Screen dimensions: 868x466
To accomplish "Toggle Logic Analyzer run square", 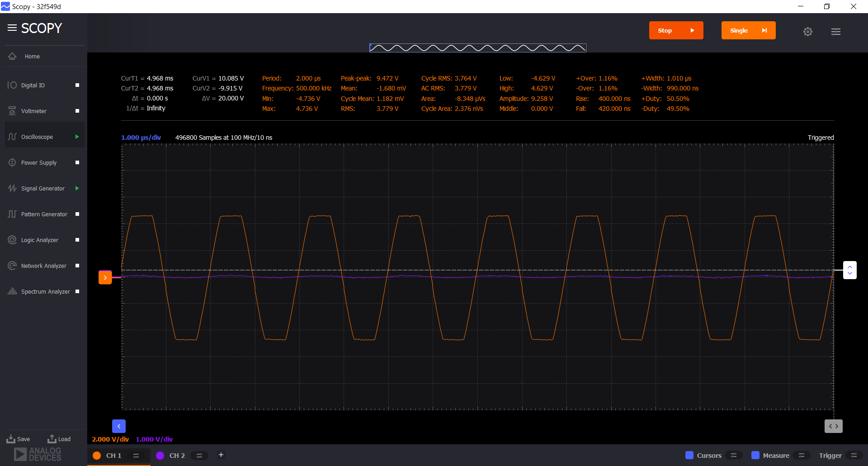I will point(77,240).
